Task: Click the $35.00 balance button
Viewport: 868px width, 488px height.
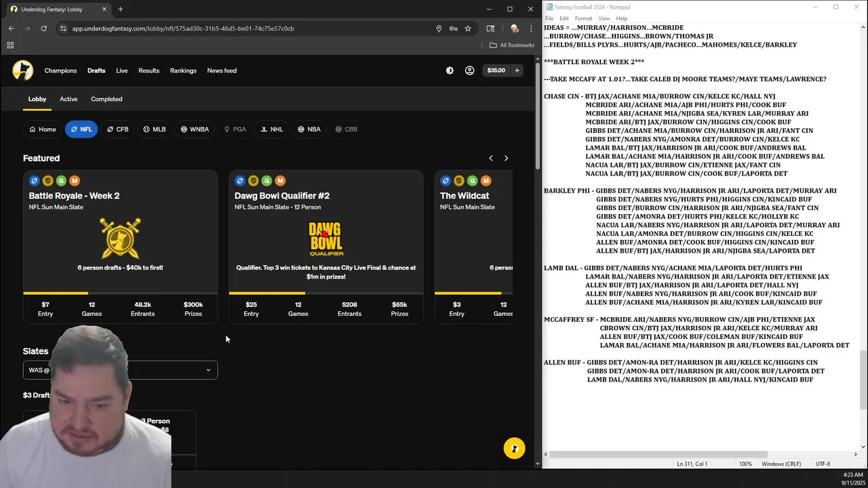Action: click(496, 70)
